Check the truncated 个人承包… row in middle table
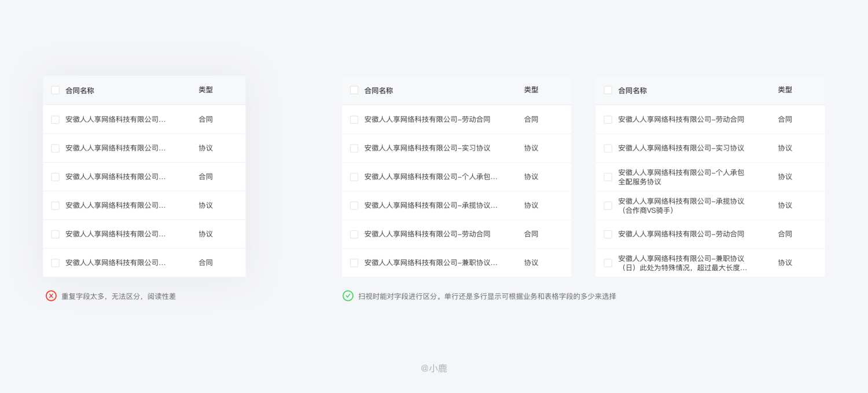Viewport: 868px width, 393px height. tap(354, 177)
